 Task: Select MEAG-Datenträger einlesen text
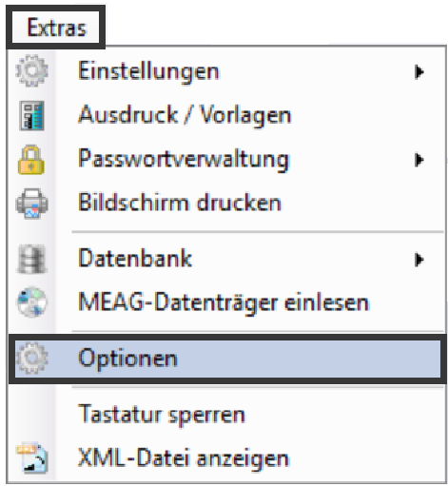(224, 302)
